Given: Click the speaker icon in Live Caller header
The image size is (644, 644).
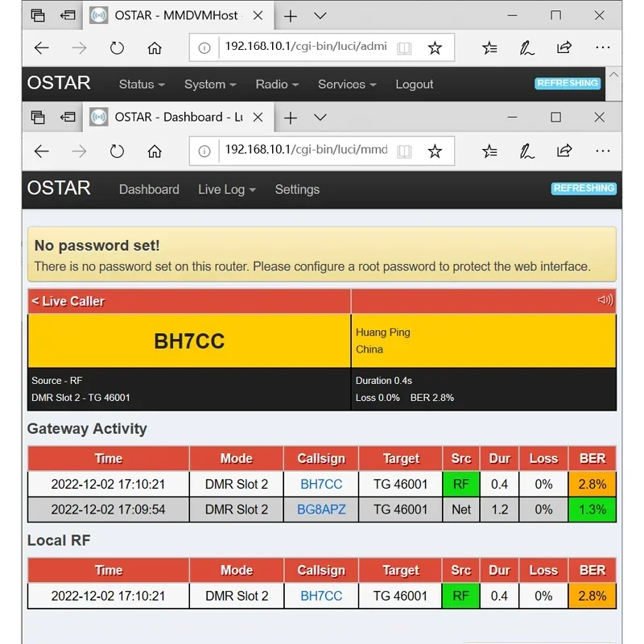Looking at the screenshot, I should [x=605, y=300].
